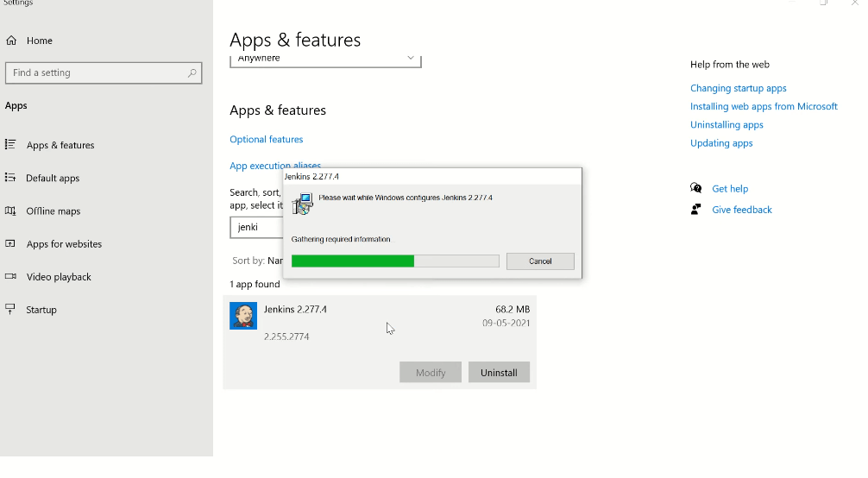Click the '1 app found' text
The width and height of the screenshot is (868, 478).
255,284
